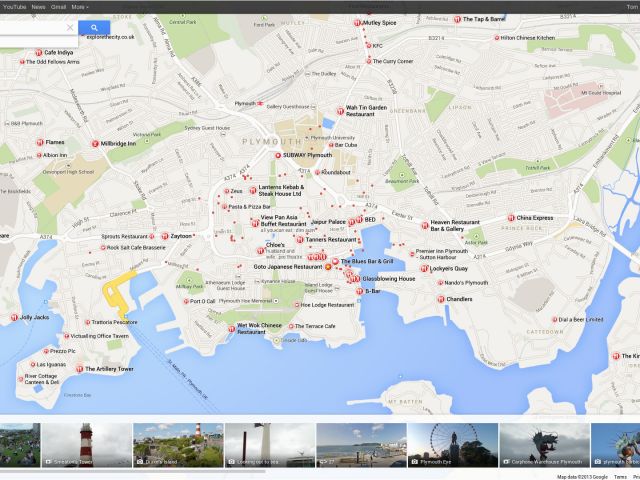Click the Heaven Restaurant Bar & Gallery marker
The image size is (640, 480).
click(425, 225)
